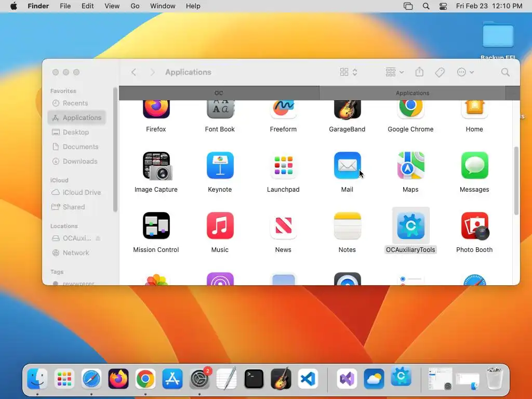Select the Keynote app icon
This screenshot has width=532, height=399.
coord(220,165)
